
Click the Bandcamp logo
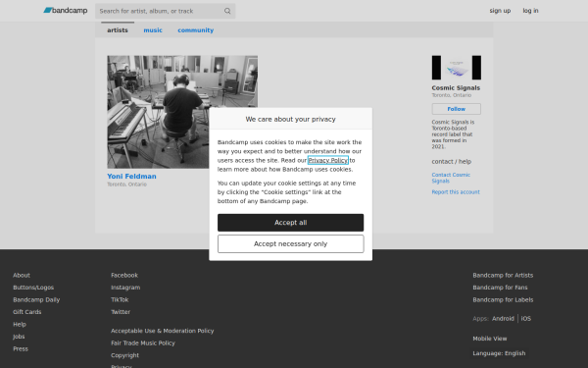[x=66, y=11]
